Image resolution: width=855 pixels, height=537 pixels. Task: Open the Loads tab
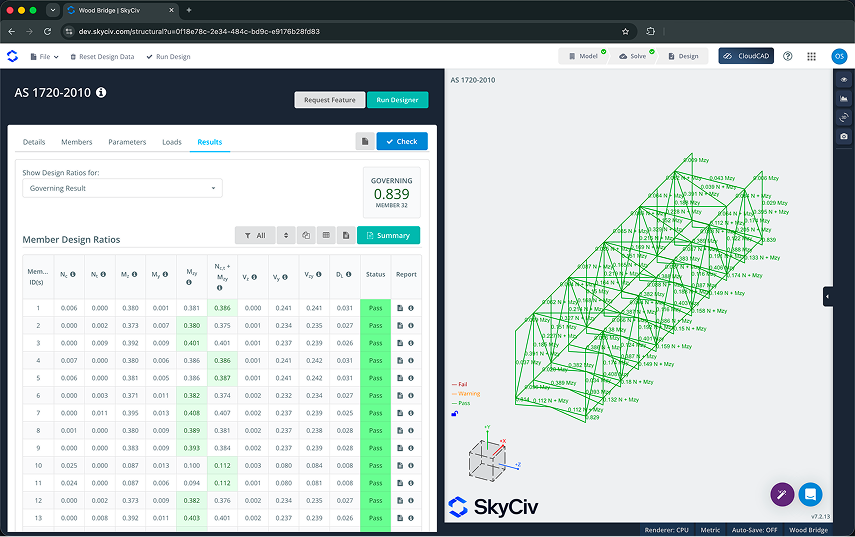pyautogui.click(x=172, y=142)
